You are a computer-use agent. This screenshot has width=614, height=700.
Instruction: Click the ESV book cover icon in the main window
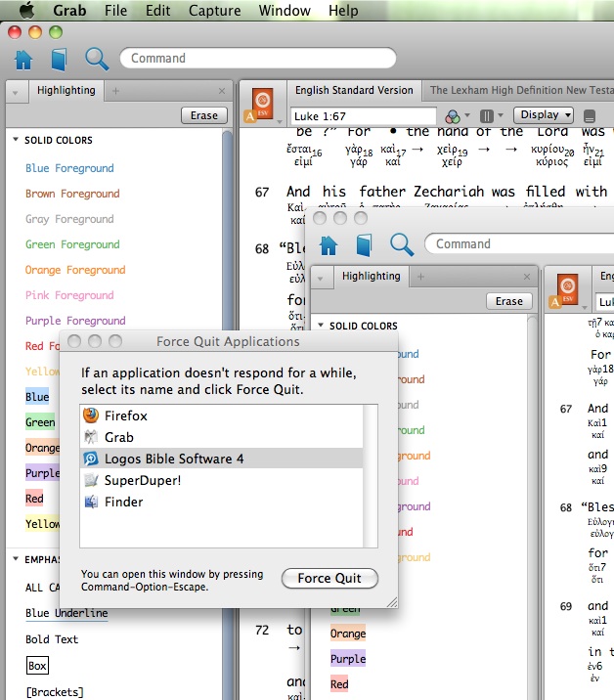pos(263,103)
